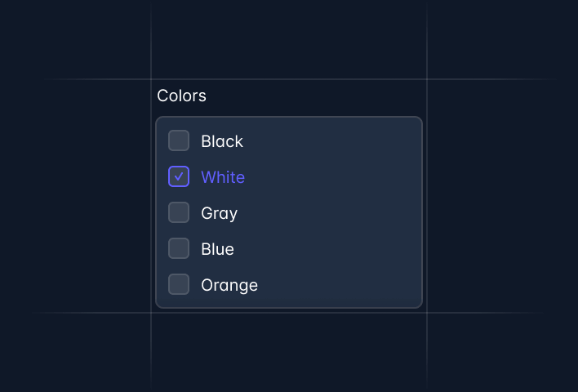Select the empty box beside Black
578x392 pixels.
click(x=179, y=140)
